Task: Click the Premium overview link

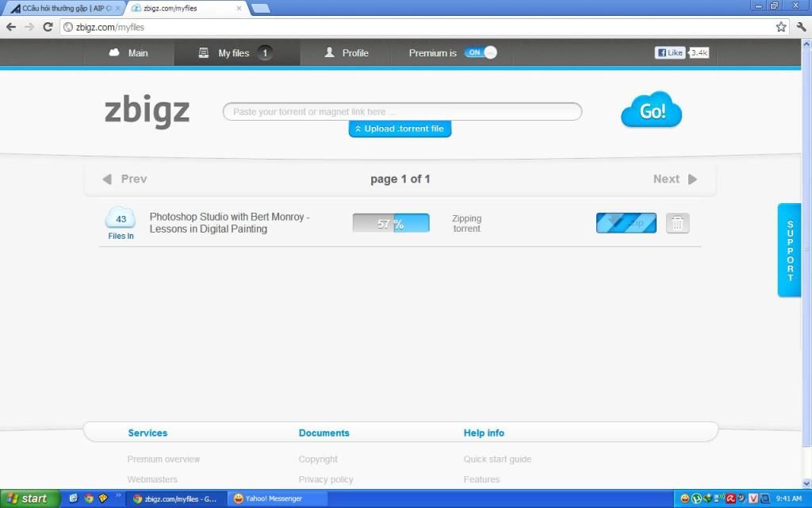Action: (163, 460)
